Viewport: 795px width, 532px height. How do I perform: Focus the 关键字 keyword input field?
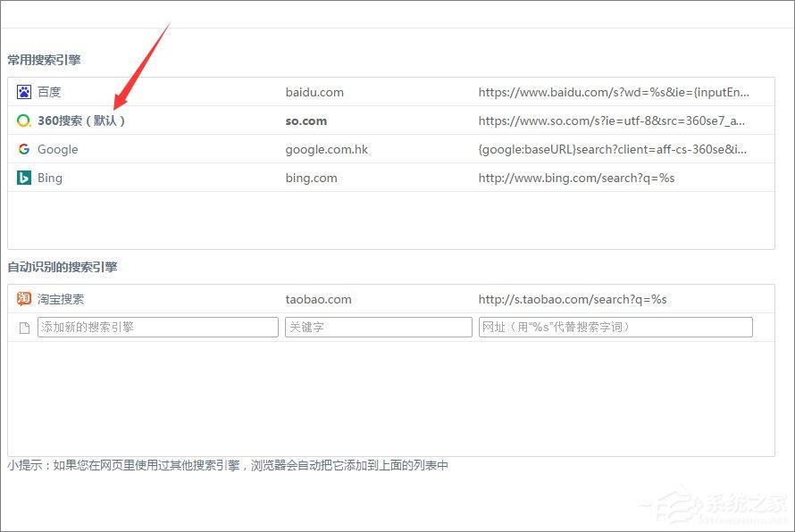pos(378,327)
